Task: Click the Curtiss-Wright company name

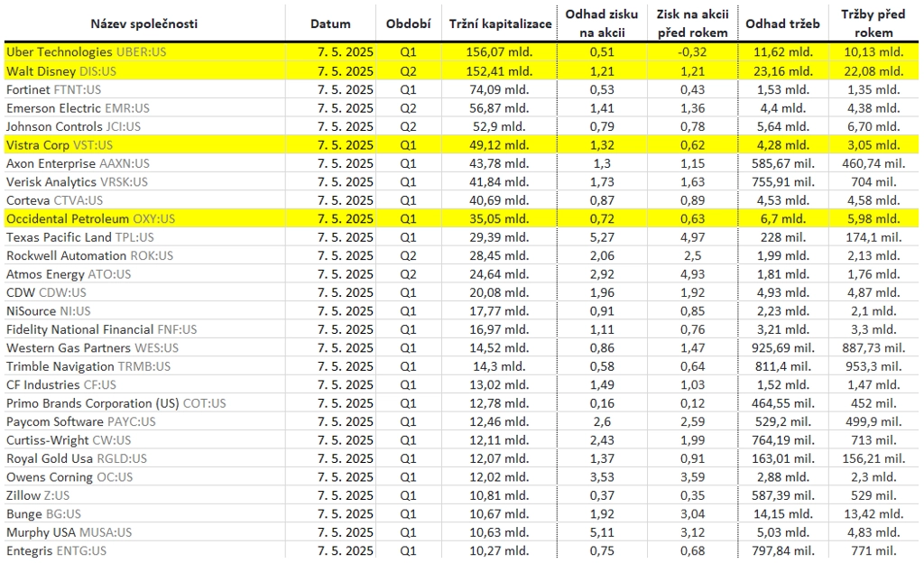Action: pos(47,440)
